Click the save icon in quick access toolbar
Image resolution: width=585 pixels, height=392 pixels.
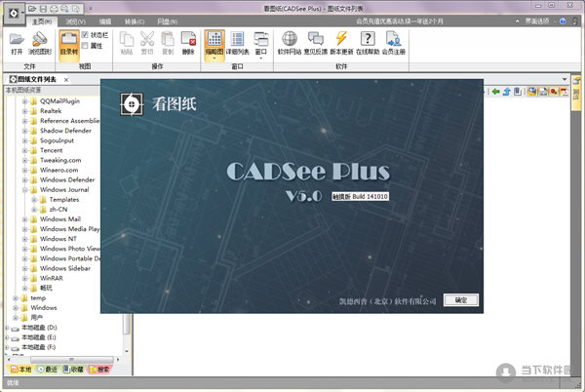(43, 8)
